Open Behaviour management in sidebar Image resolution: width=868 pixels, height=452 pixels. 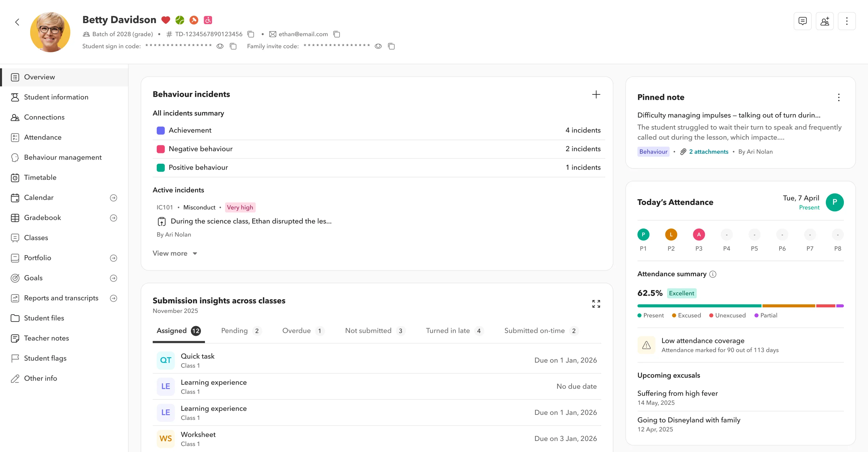click(64, 158)
